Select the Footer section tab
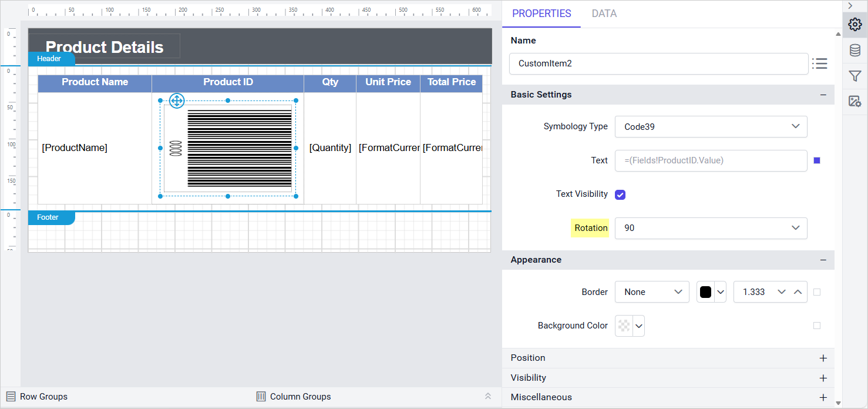This screenshot has height=409, width=868. [51, 217]
